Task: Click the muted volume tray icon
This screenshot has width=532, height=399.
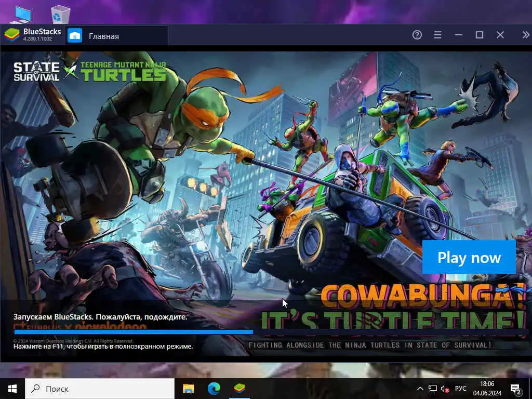Action: click(x=445, y=389)
